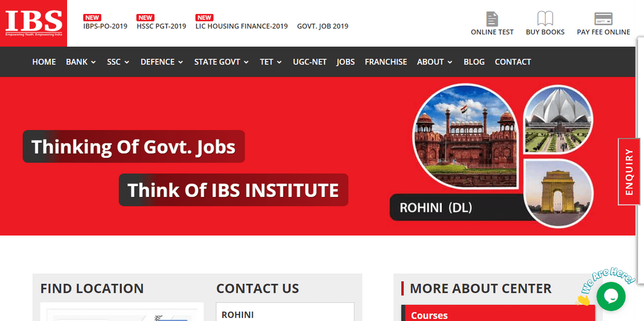Viewport: 644px width, 321px height.
Task: Click the MORE ABOUT CENTER heading
Action: 481,289
